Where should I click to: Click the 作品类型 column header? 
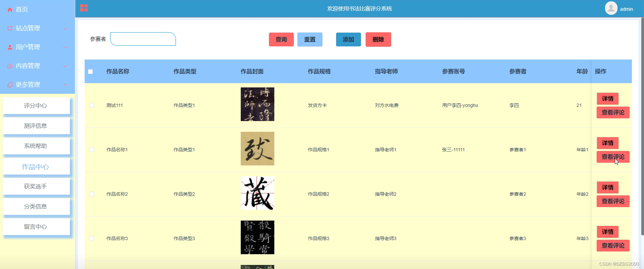coord(185,71)
